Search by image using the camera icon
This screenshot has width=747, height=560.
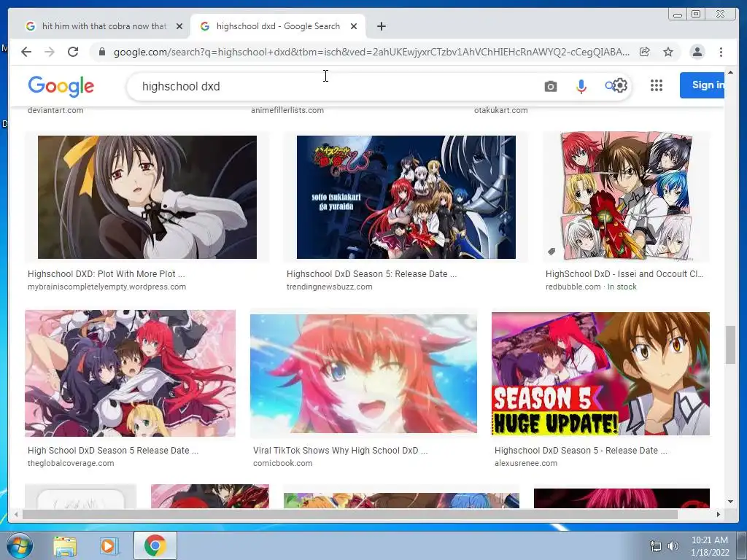click(550, 86)
